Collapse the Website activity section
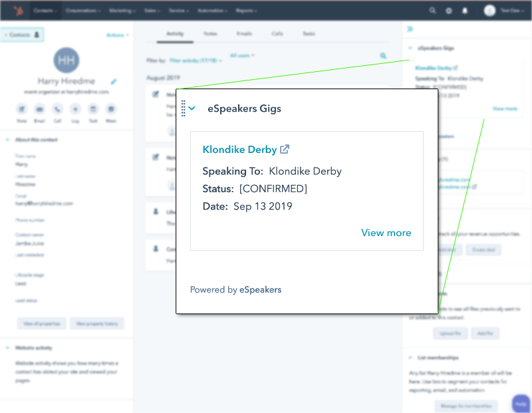The width and height of the screenshot is (532, 413). pyautogui.click(x=7, y=348)
